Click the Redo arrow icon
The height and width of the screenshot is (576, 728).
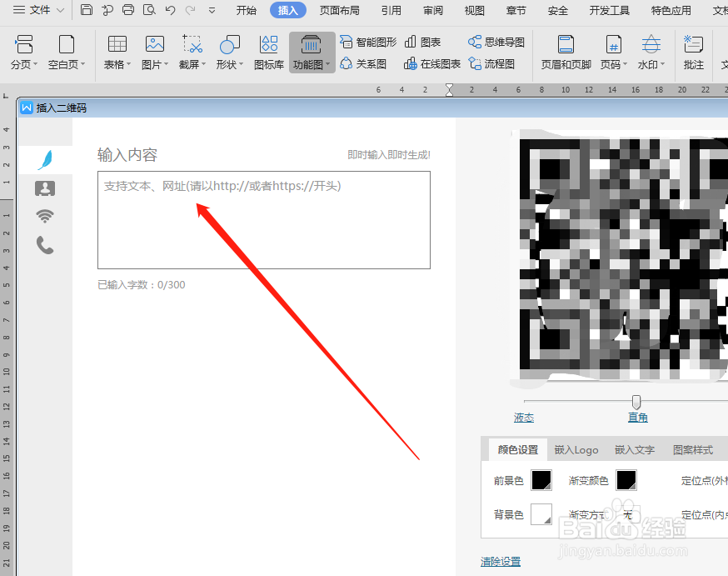click(x=191, y=10)
